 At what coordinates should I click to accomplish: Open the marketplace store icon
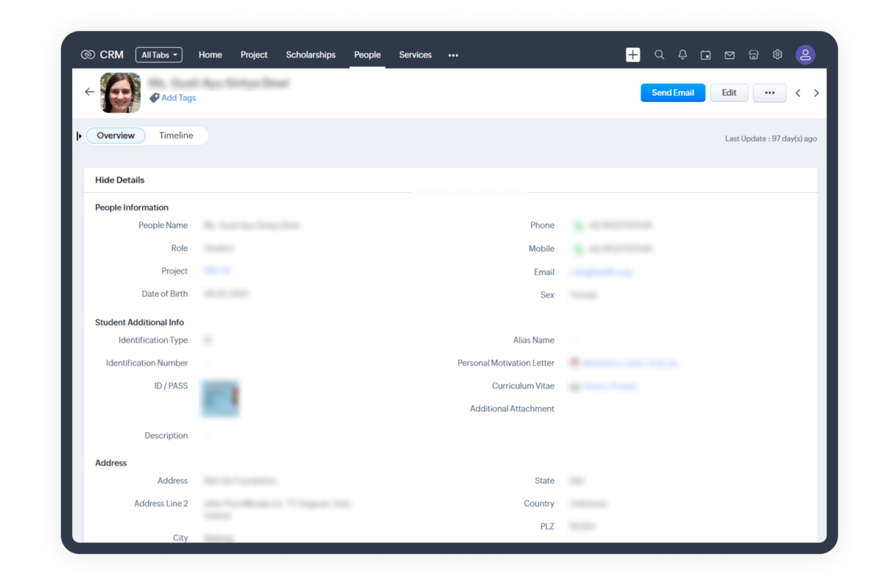[x=753, y=55]
